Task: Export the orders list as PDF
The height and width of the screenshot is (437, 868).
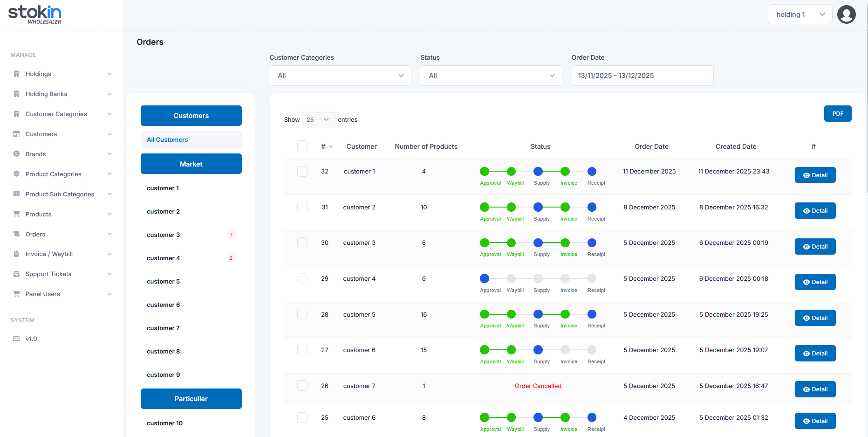Action: coord(837,114)
